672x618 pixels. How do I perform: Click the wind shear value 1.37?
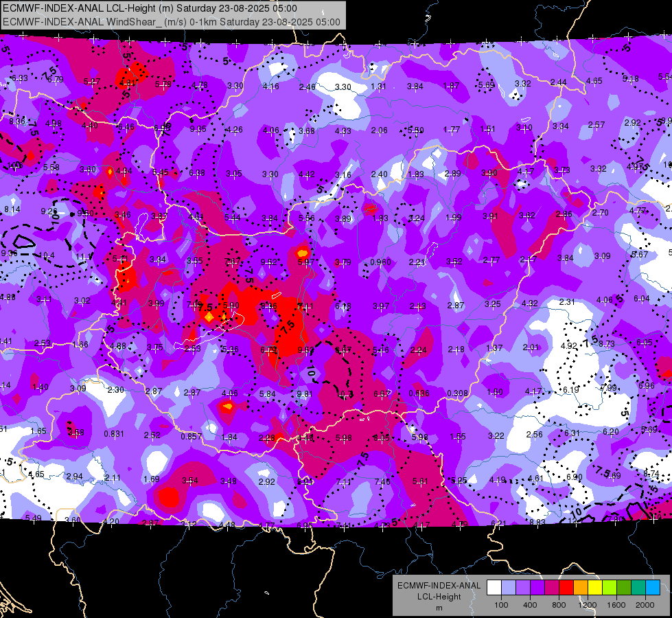coord(494,348)
